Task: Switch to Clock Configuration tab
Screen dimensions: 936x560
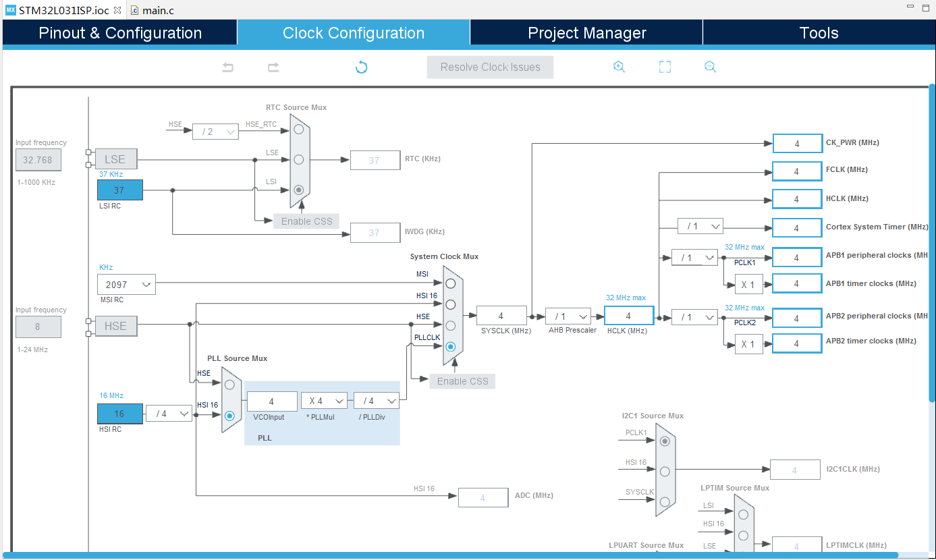Action: coord(354,33)
